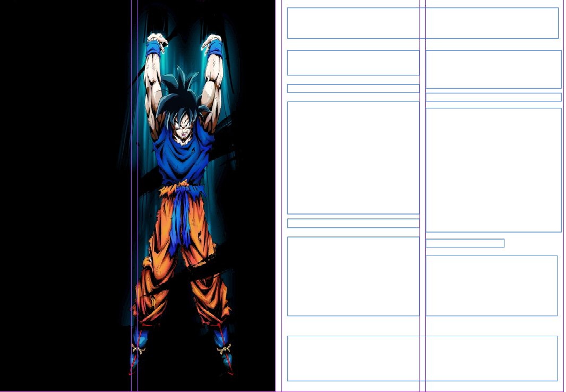This screenshot has width=566, height=392.
Task: Select the half-width thin frame in the right column
Action: pos(465,243)
